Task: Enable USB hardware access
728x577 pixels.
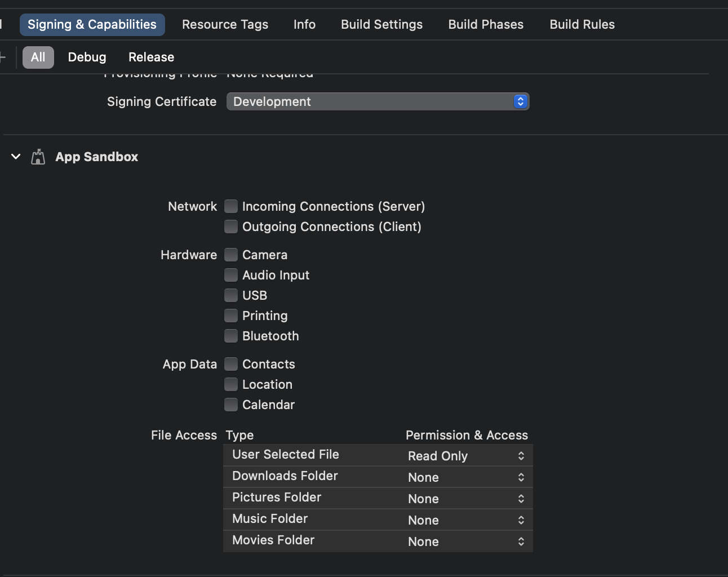Action: [231, 295]
